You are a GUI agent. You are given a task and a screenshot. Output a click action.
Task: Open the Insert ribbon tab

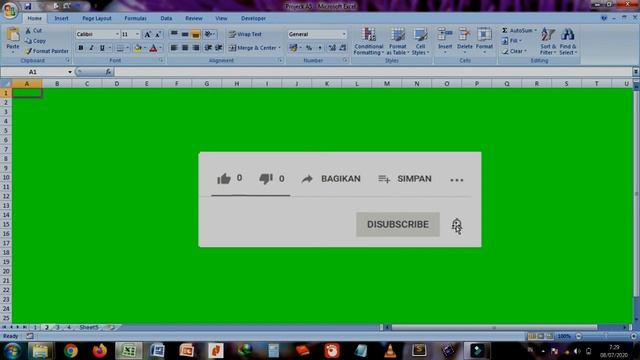(x=61, y=18)
